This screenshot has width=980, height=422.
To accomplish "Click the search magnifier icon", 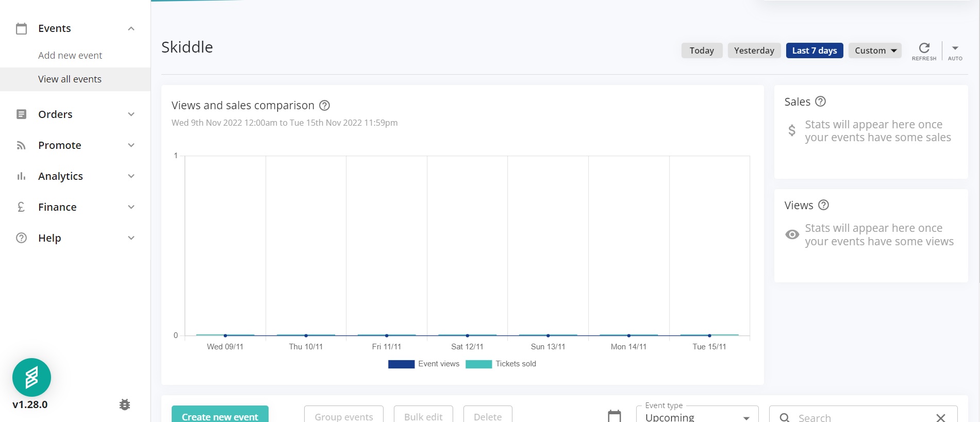I will [x=785, y=418].
